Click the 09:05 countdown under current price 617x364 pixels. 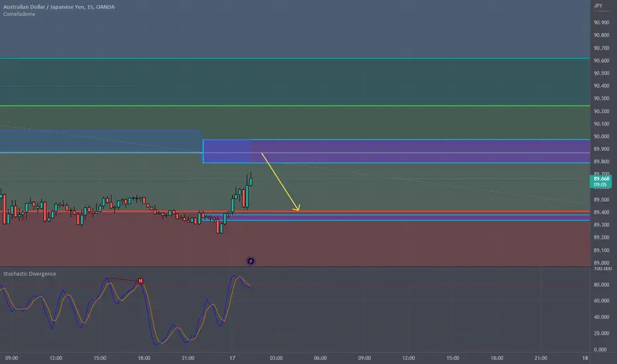pos(600,185)
